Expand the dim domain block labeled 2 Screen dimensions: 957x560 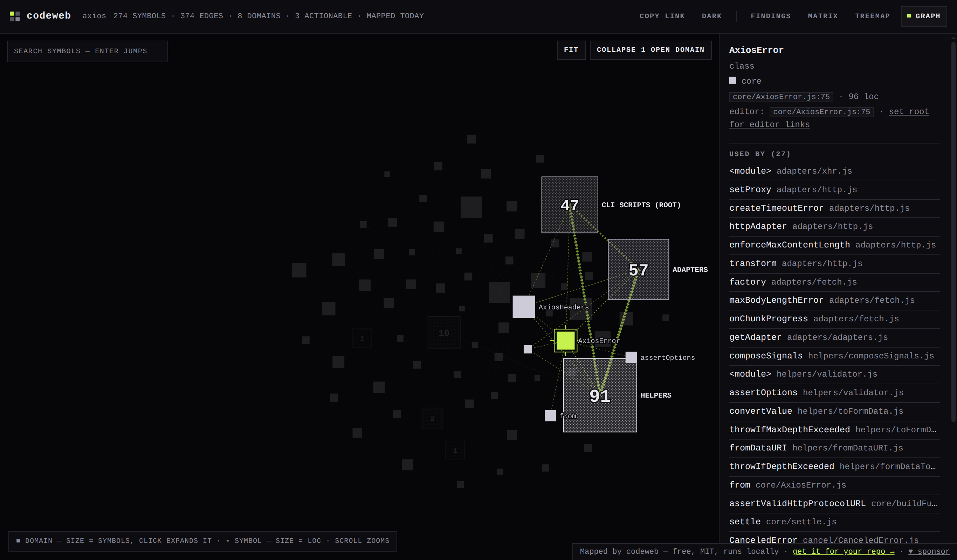[432, 419]
